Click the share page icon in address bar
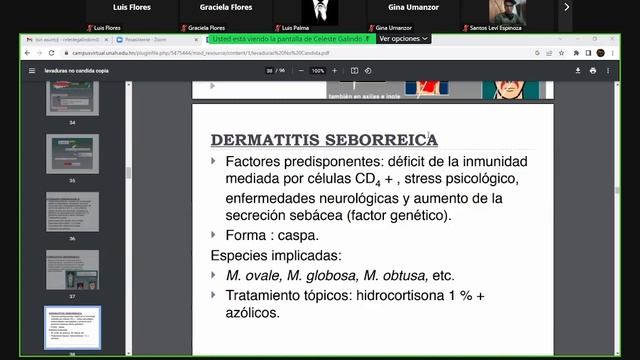Viewport: 640px width, 360px height. click(549, 53)
